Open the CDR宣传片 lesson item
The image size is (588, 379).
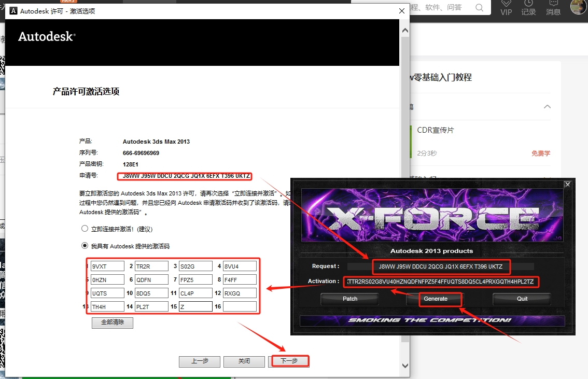coord(436,130)
